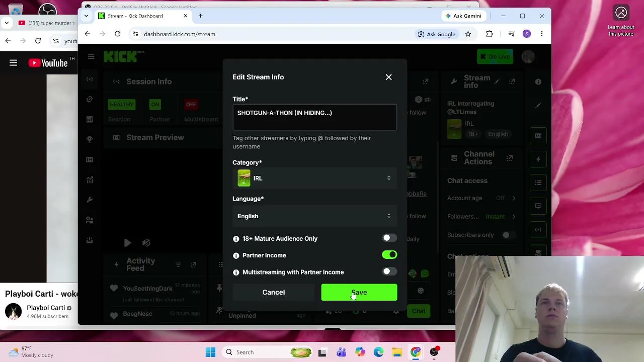The width and height of the screenshot is (644, 362).
Task: Open the community icon in Kick sidebar
Action: [x=90, y=220]
